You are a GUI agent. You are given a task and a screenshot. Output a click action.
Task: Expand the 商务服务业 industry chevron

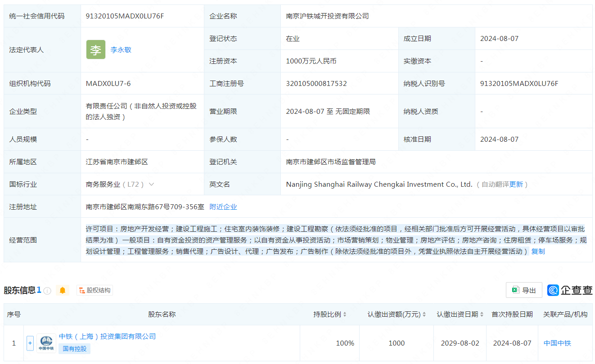point(151,184)
